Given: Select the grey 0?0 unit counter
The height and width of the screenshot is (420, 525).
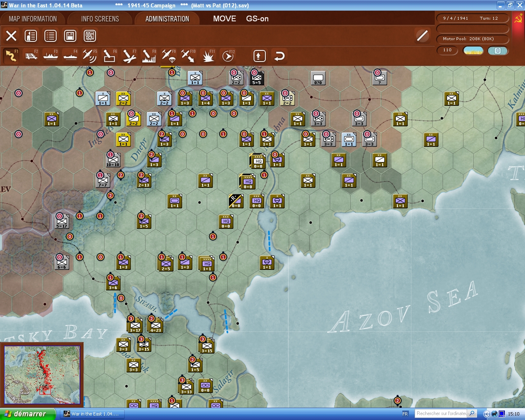Looking at the screenshot, I should tap(318, 78).
